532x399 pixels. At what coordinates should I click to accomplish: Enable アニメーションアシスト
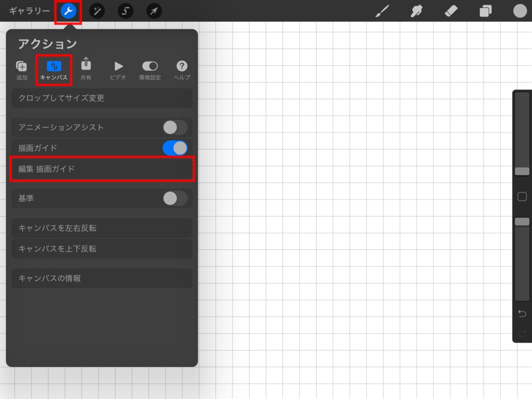[x=176, y=127]
